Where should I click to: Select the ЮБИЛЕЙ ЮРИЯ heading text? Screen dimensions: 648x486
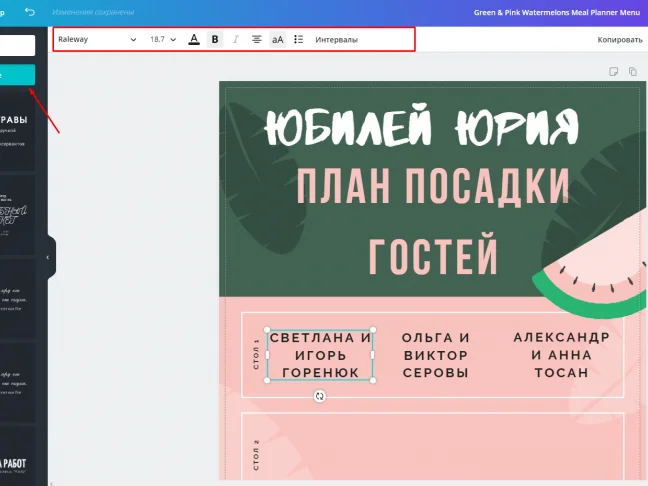coord(421,128)
